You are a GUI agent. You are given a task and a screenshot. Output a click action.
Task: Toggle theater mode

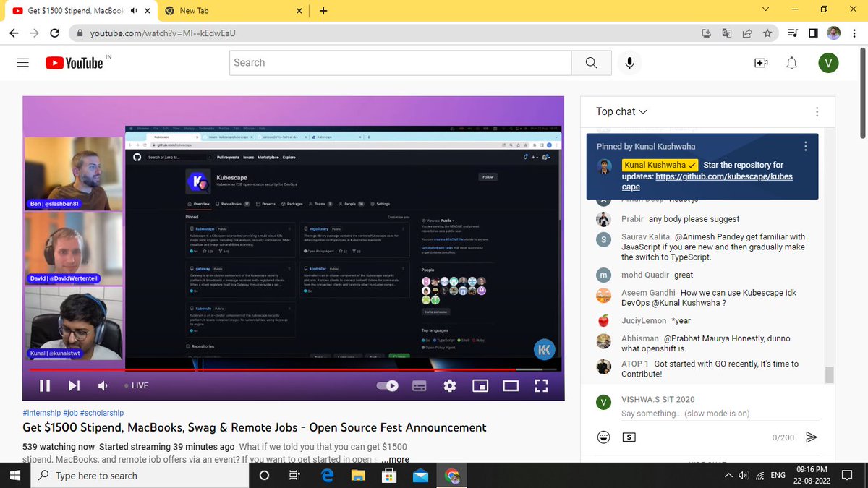pos(511,385)
